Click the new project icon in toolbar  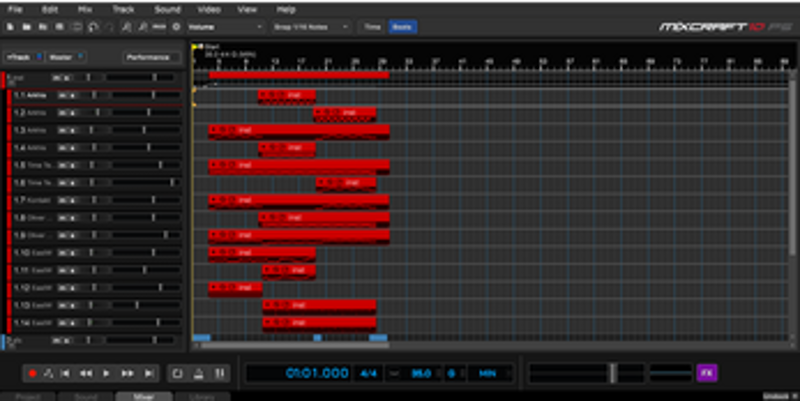pyautogui.click(x=9, y=27)
